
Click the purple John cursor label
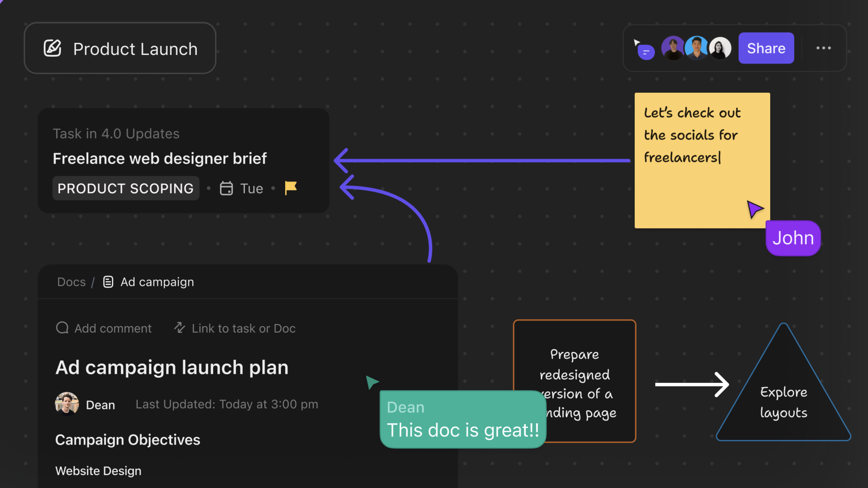[793, 238]
